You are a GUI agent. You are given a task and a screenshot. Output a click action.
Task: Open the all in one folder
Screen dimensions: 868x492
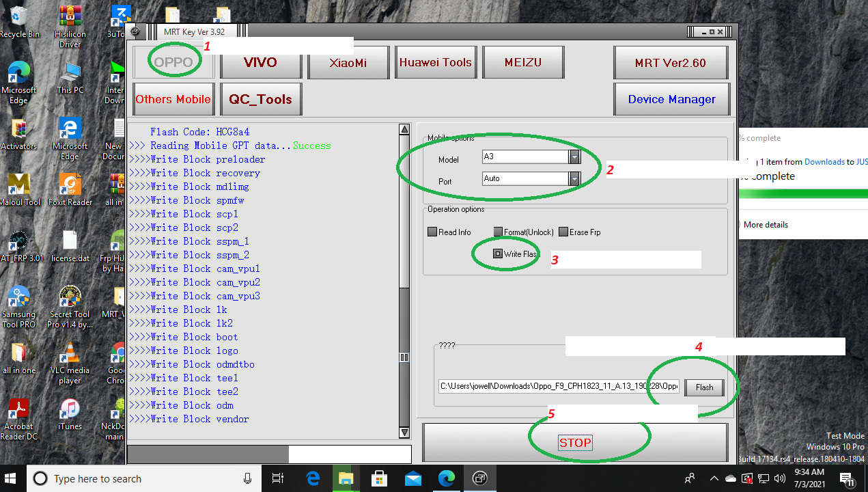pyautogui.click(x=19, y=357)
